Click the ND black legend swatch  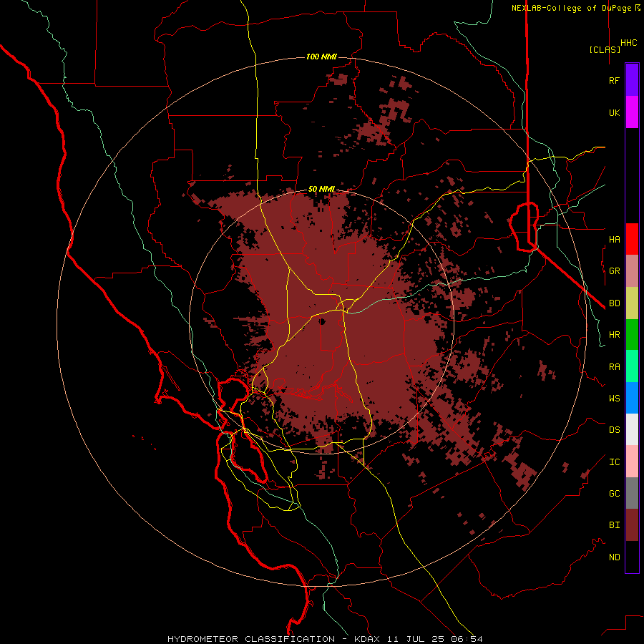pos(632,557)
